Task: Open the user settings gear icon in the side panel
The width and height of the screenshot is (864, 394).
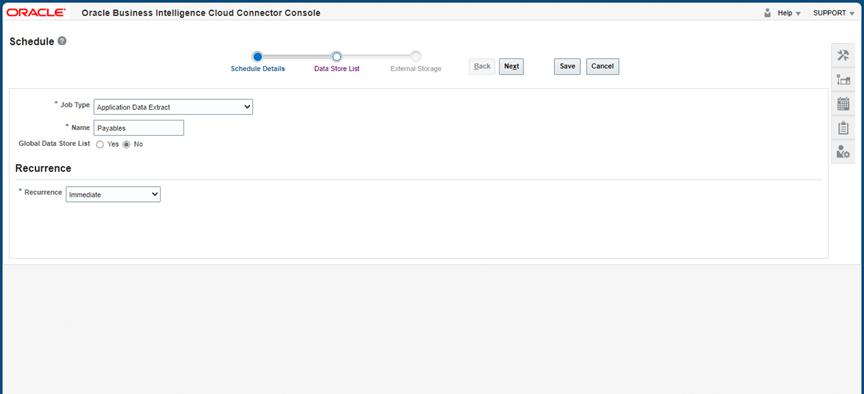Action: [x=843, y=152]
